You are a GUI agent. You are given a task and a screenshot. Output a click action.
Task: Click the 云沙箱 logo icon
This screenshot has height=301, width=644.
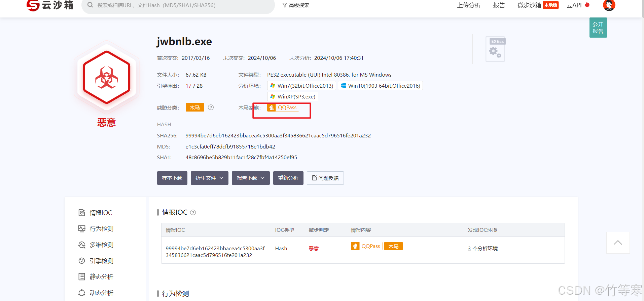[33, 5]
